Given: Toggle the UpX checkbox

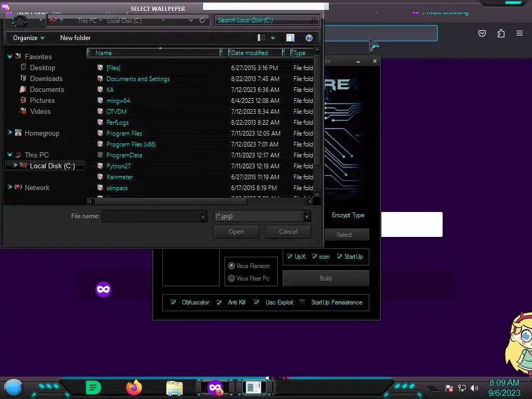Looking at the screenshot, I should [x=289, y=256].
